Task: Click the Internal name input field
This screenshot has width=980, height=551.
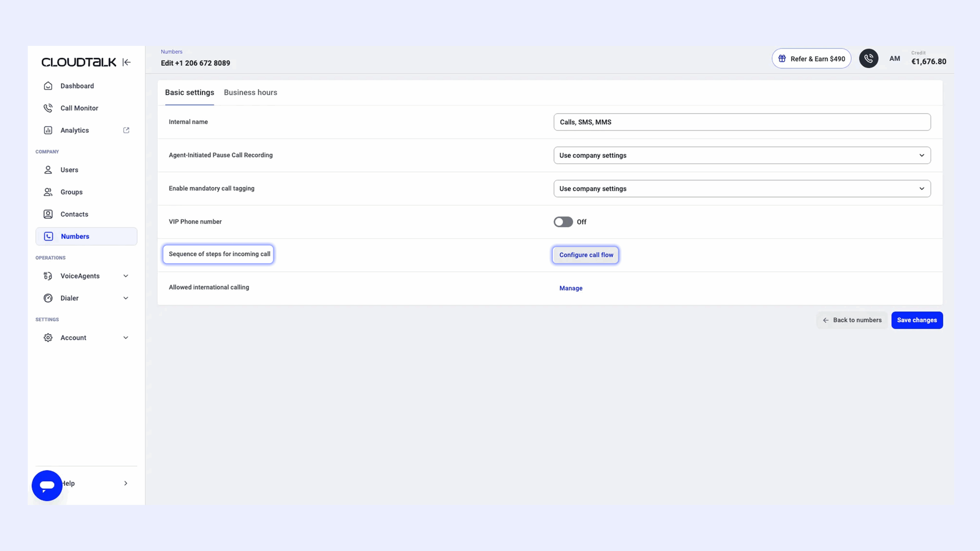Action: point(742,122)
